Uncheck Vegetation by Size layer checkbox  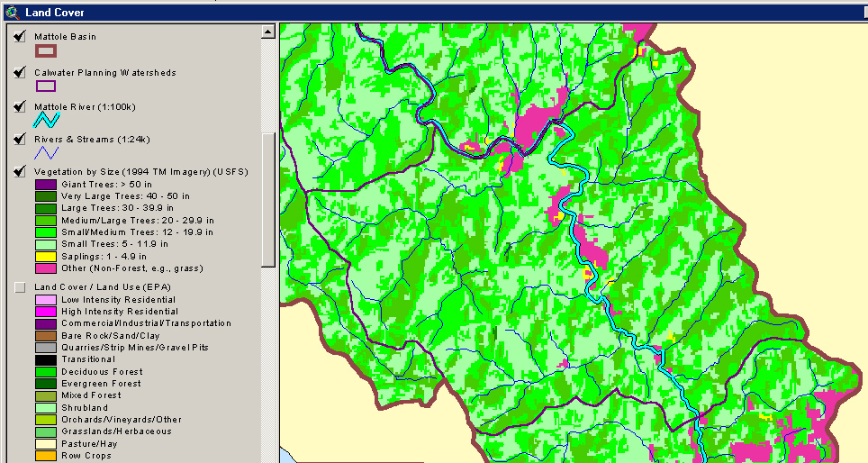tap(20, 172)
